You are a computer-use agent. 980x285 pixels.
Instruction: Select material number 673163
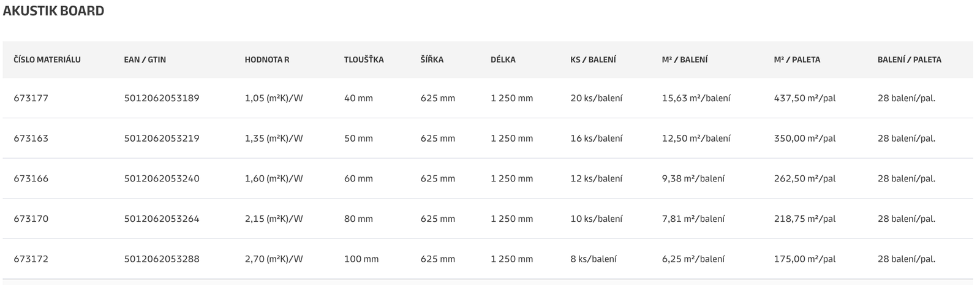click(31, 139)
